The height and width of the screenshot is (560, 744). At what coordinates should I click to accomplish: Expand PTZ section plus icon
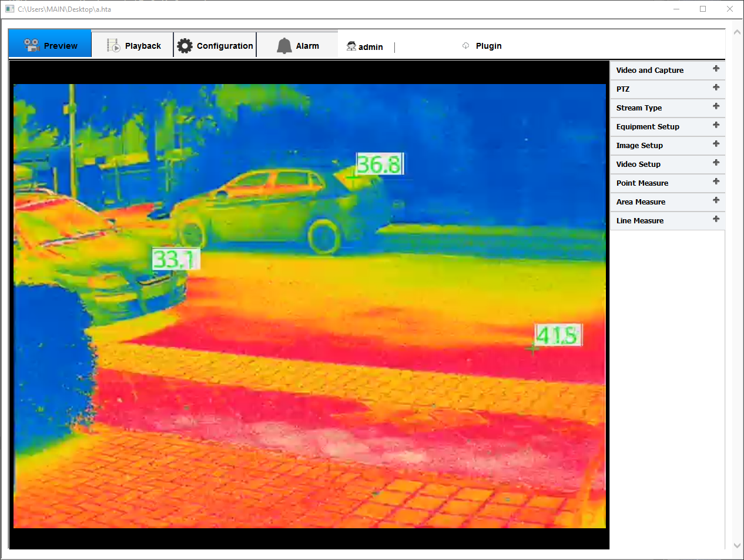[x=716, y=88]
